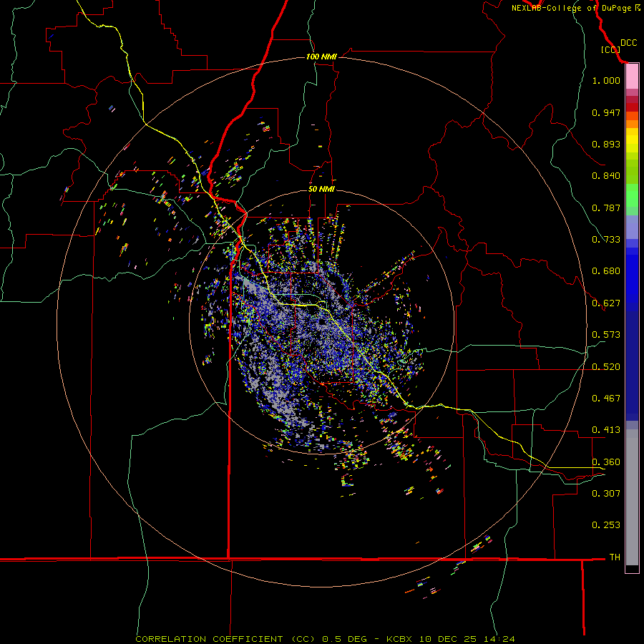The image size is (644, 644).
Task: Click the 0.520 color scale value
Action: tap(606, 367)
